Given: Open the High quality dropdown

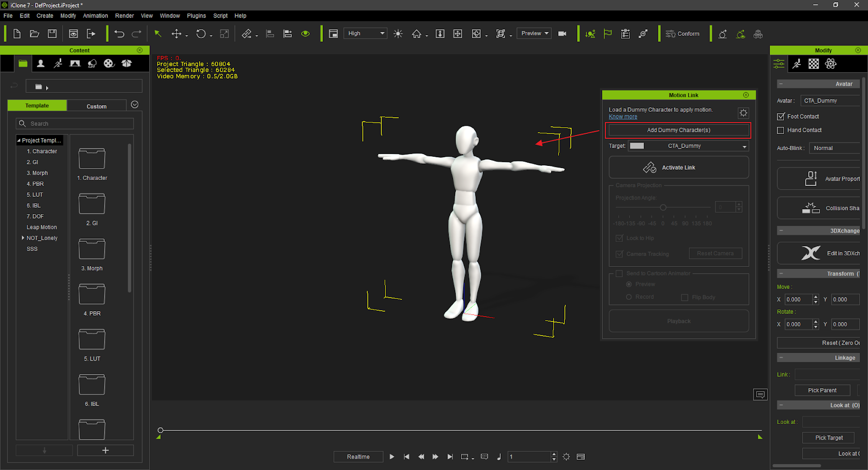Looking at the screenshot, I should pyautogui.click(x=365, y=34).
